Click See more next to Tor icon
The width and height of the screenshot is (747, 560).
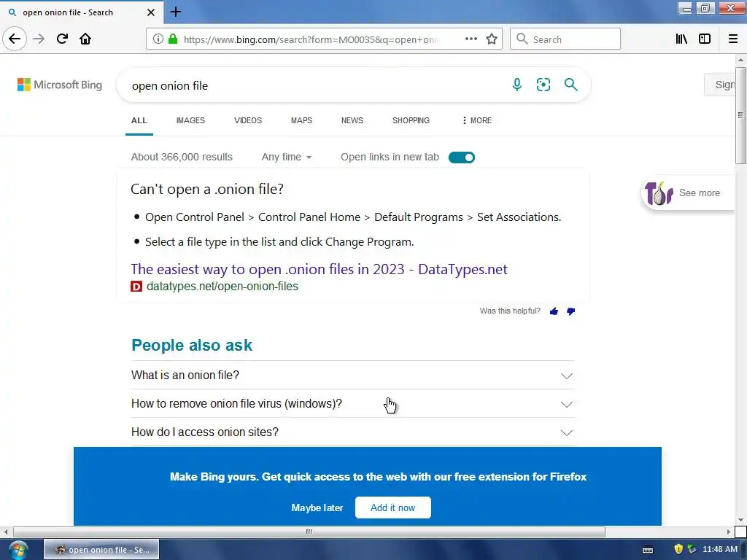pyautogui.click(x=700, y=192)
